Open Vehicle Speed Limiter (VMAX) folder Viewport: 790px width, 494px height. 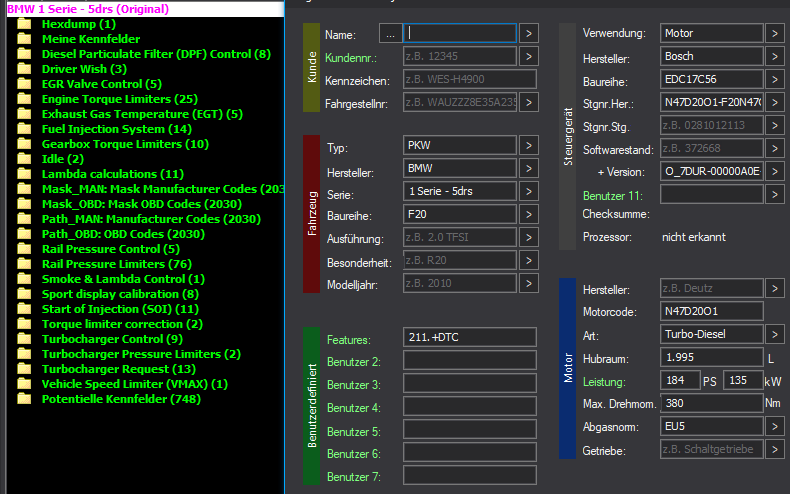(x=135, y=384)
